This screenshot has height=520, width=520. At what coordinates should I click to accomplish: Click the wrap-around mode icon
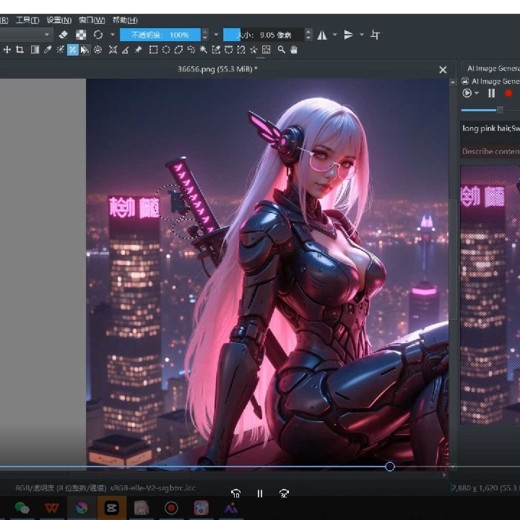375,35
